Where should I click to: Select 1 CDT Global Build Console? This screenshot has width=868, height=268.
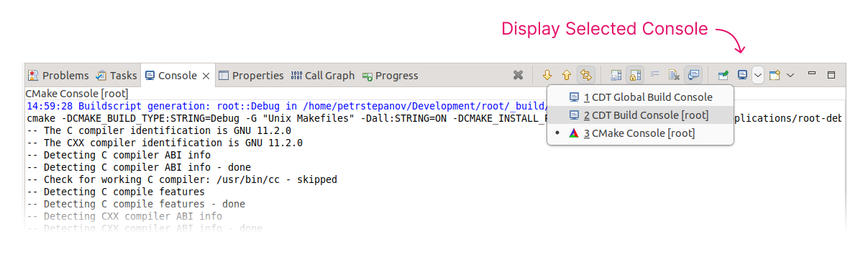[x=640, y=97]
